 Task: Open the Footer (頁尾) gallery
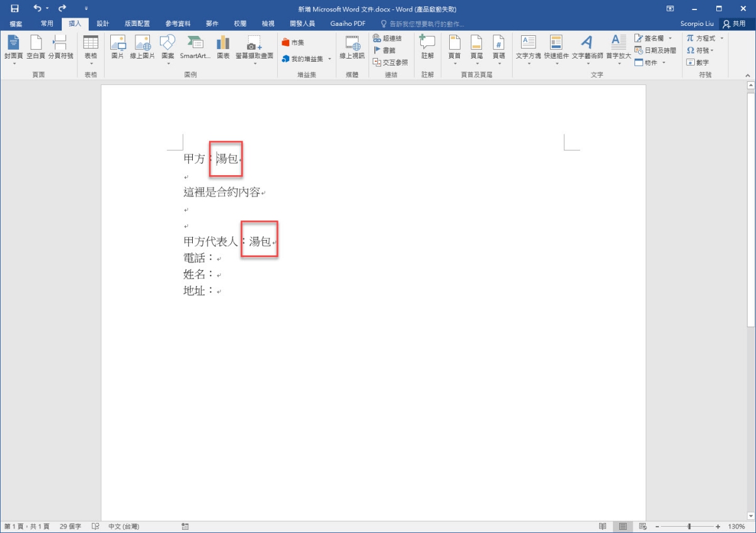point(476,49)
